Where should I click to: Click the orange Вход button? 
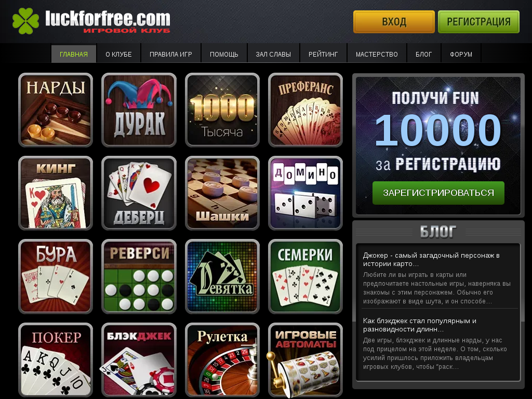[394, 22]
